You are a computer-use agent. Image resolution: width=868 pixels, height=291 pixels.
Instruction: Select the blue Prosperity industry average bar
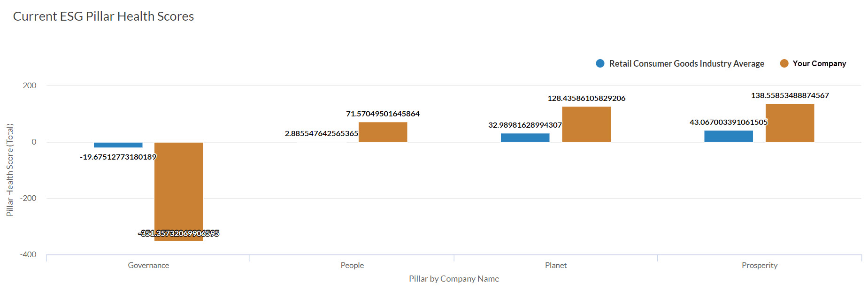729,136
